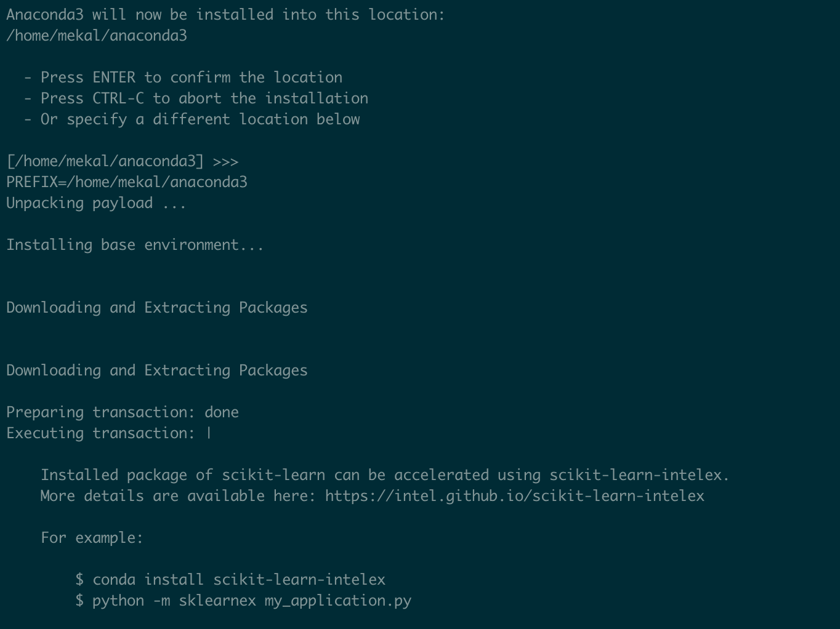840x629 pixels.
Task: Click the "For example:" text
Action: [x=92, y=538]
